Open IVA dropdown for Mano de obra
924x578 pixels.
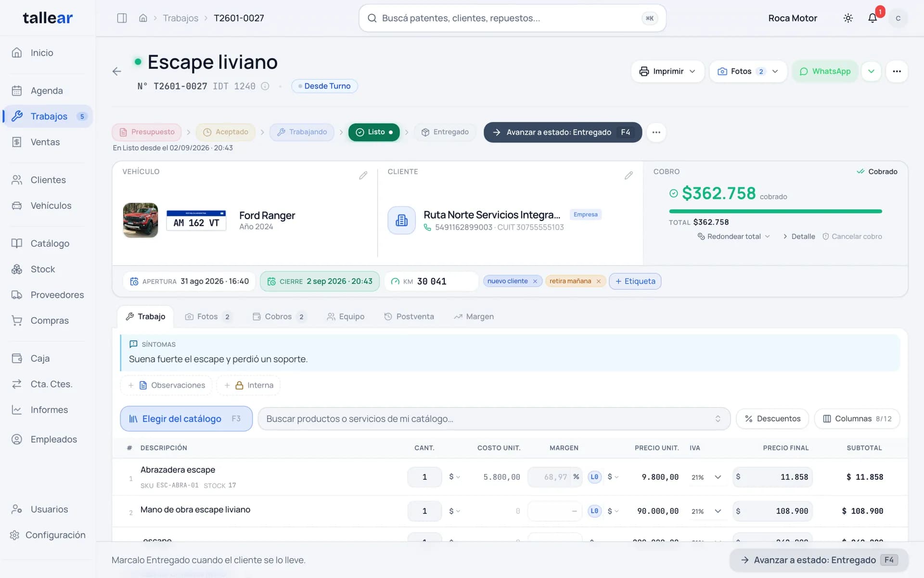click(706, 511)
